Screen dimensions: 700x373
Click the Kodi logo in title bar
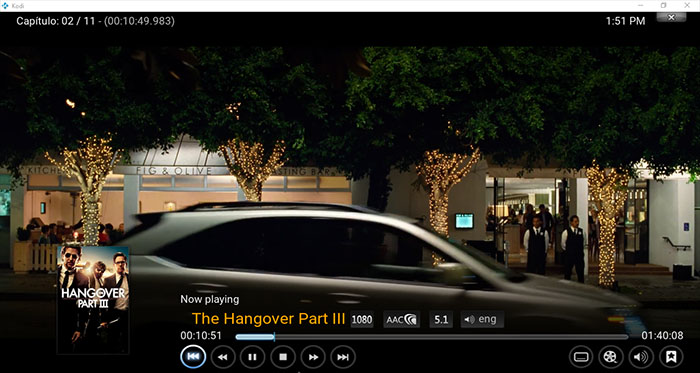click(x=5, y=5)
